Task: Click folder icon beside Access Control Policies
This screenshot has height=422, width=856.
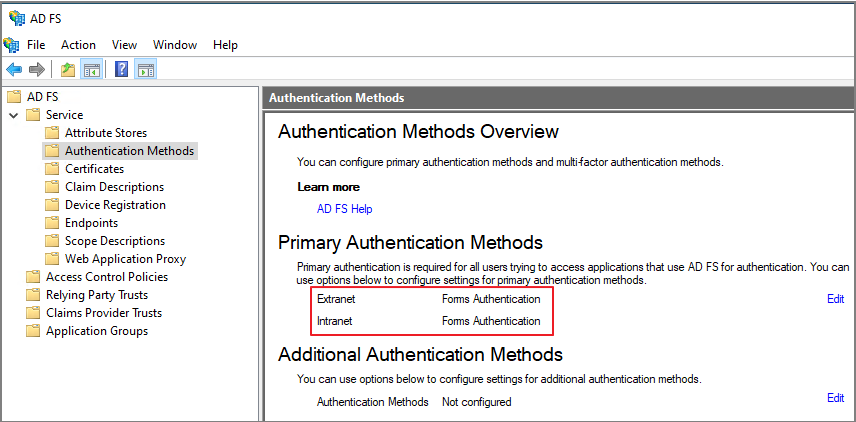Action: coord(33,277)
